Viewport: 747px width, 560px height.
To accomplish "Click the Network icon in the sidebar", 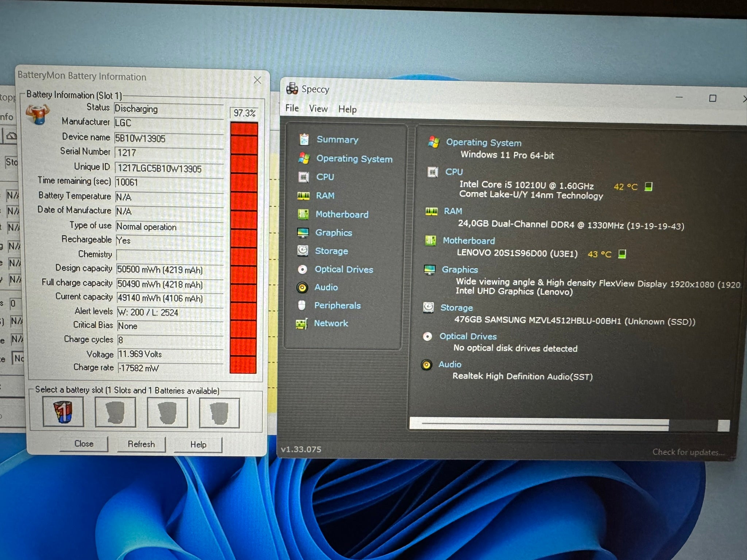I will pos(301,323).
